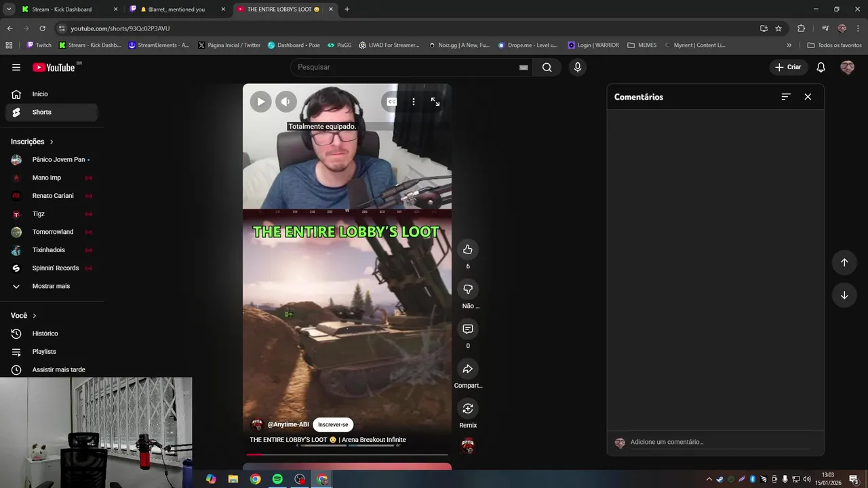The width and height of the screenshot is (868, 488).
Task: Open the Criar create menu
Action: [x=788, y=67]
